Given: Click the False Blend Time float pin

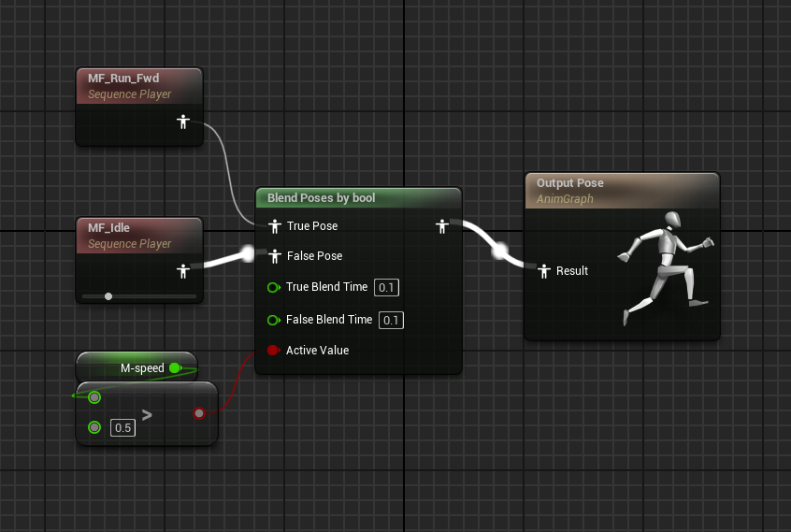Looking at the screenshot, I should [274, 320].
